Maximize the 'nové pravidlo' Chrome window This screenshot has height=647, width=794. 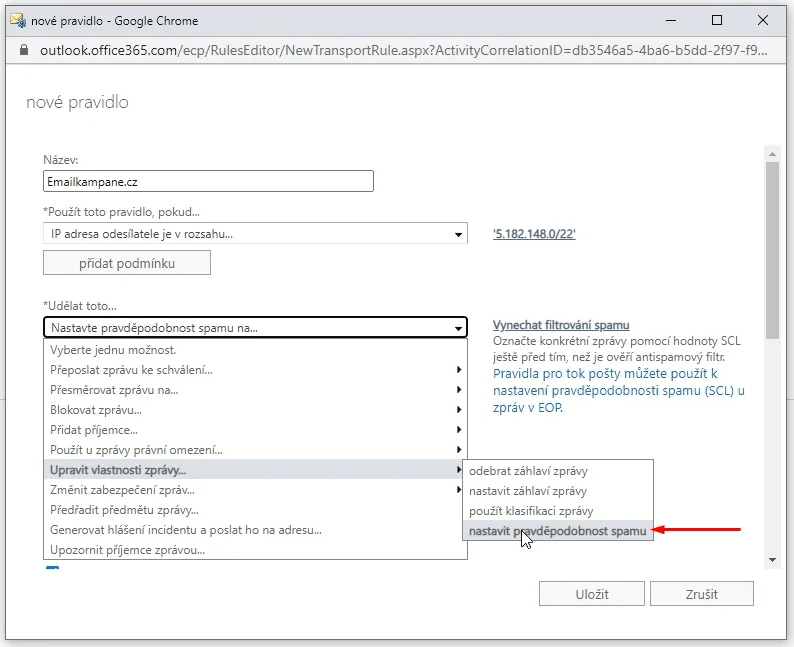pyautogui.click(x=717, y=20)
